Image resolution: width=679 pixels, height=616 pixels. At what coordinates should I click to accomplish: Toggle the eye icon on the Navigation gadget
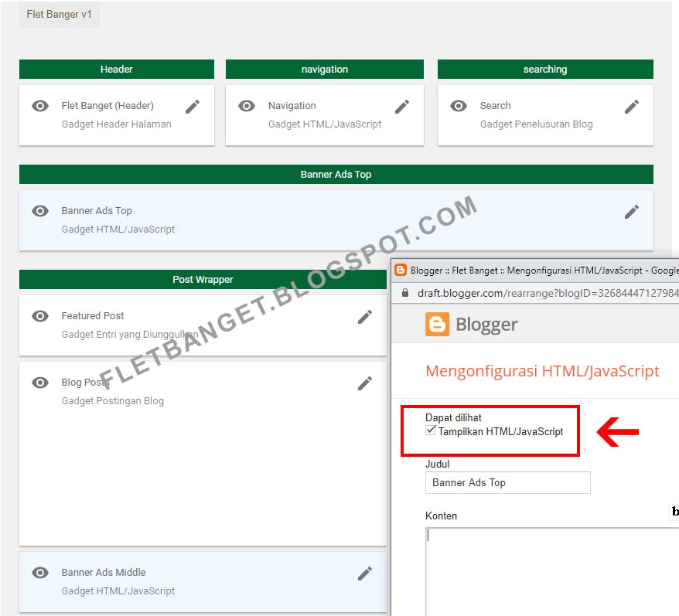[247, 106]
